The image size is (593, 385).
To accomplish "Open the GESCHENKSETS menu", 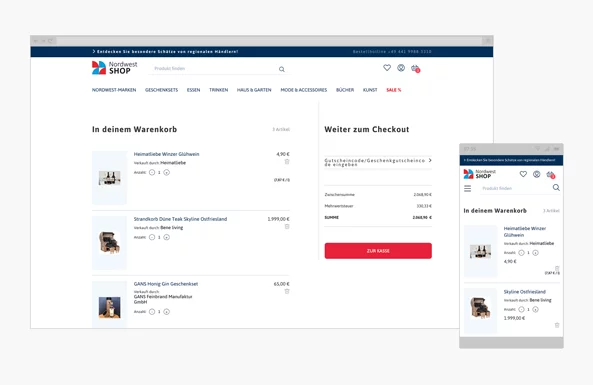I will click(161, 90).
